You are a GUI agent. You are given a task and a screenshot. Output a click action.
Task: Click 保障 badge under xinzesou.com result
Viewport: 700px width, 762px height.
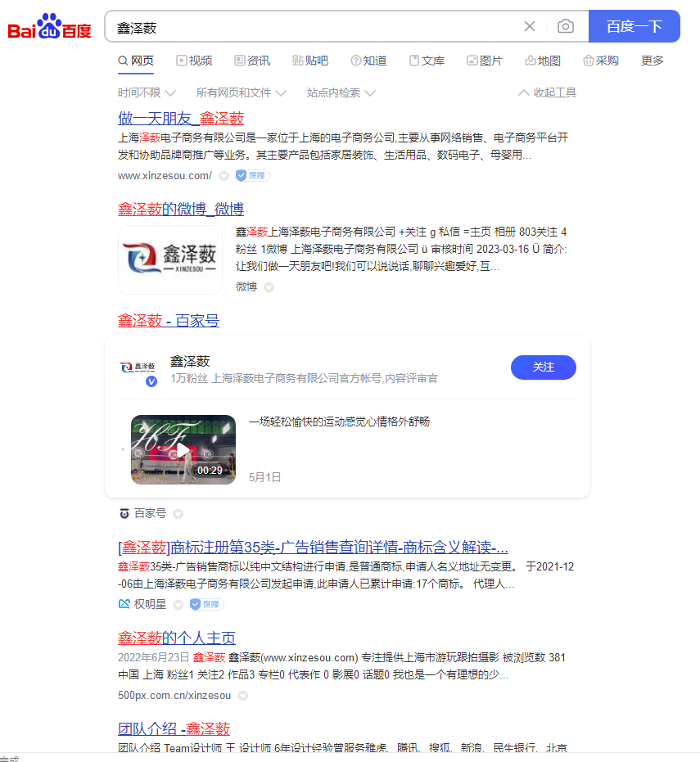(252, 175)
